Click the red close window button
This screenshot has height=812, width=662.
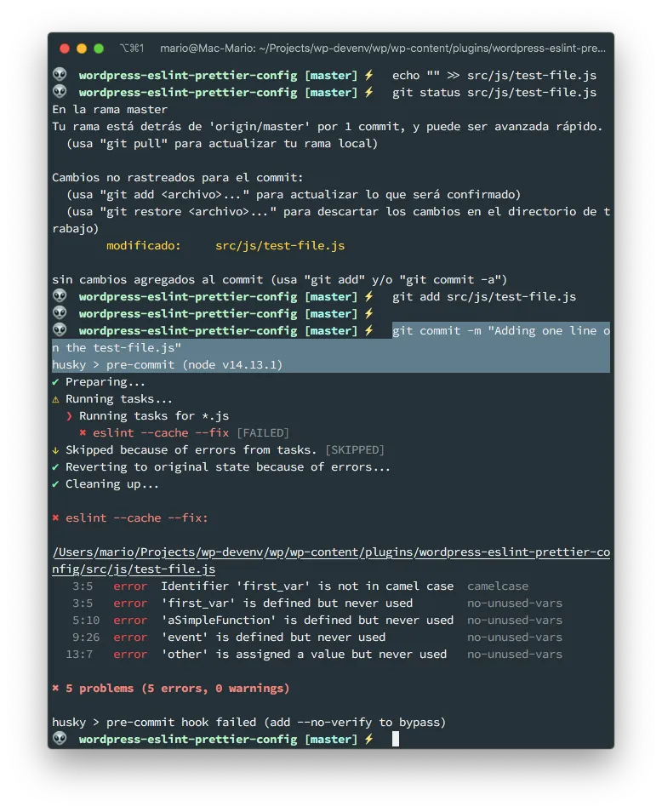click(x=65, y=49)
